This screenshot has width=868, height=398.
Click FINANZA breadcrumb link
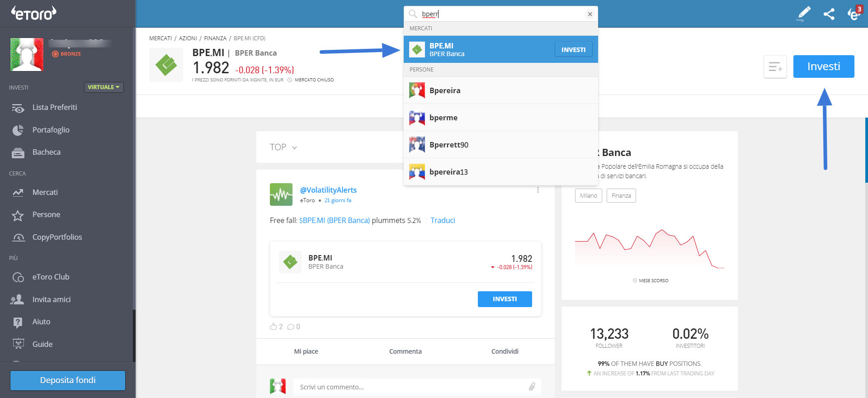(x=215, y=38)
